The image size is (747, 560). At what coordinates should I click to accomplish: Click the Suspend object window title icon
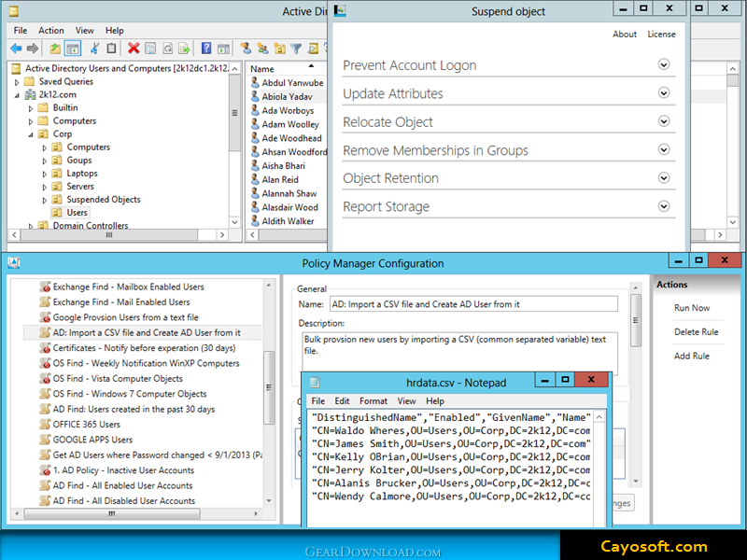(x=340, y=10)
